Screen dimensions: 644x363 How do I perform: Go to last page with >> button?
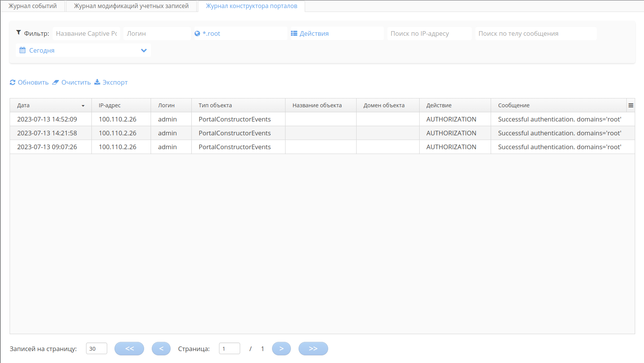pos(313,349)
